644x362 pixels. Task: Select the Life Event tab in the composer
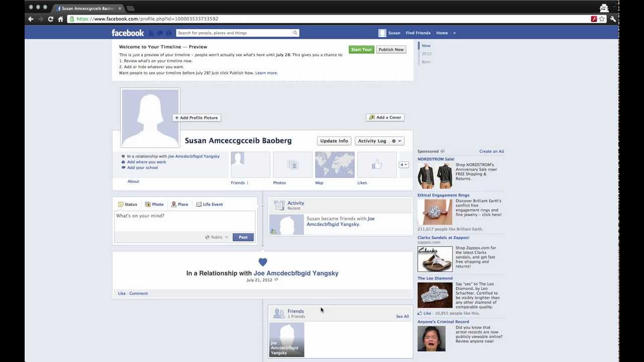tap(209, 205)
